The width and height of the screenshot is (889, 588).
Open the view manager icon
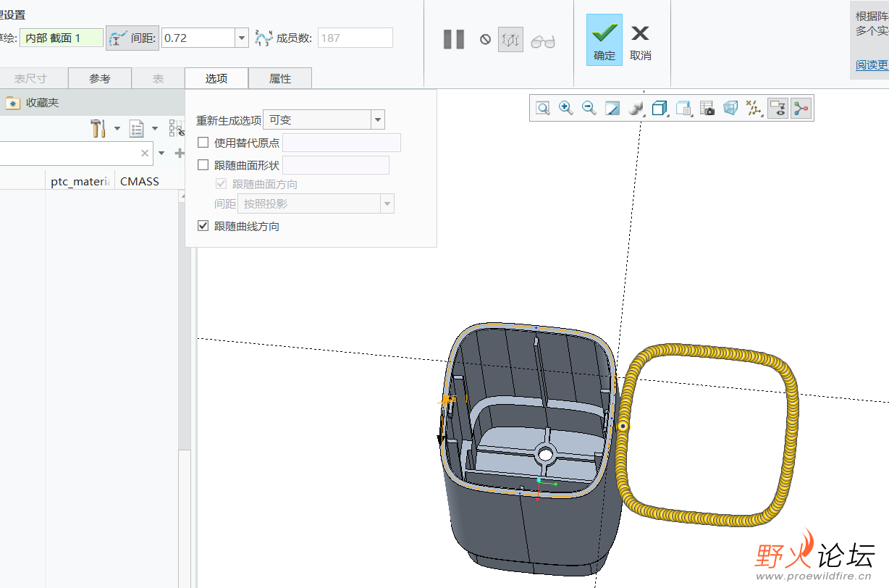pyautogui.click(x=683, y=109)
